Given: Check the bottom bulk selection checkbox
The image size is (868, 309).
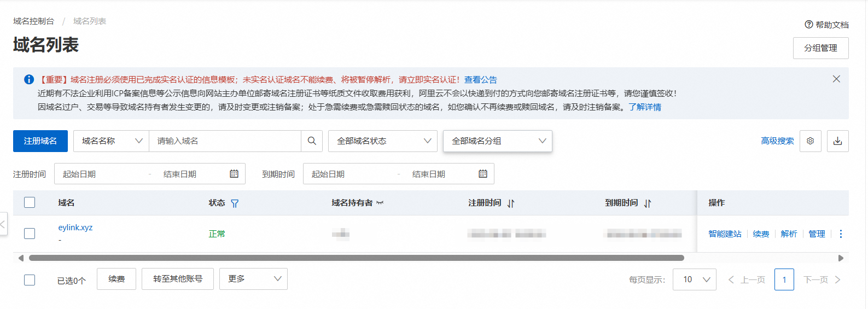Looking at the screenshot, I should click(30, 280).
